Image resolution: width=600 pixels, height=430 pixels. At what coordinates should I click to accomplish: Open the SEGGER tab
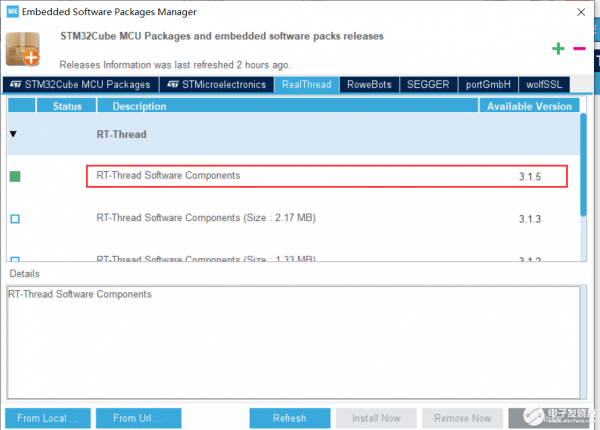(428, 85)
